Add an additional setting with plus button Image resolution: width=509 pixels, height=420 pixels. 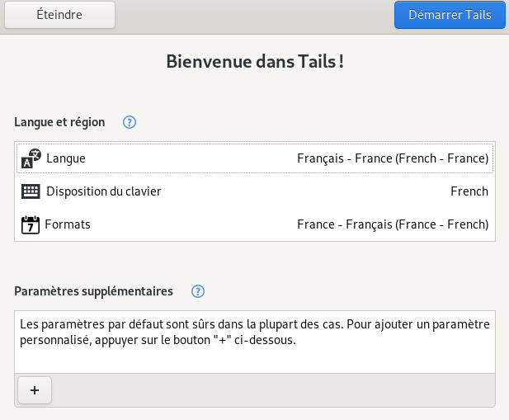[35, 390]
